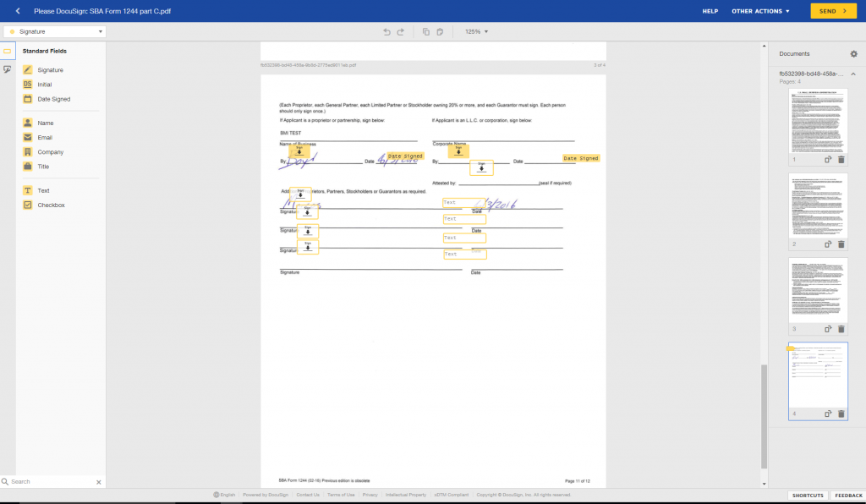Expand the Other Actions menu
Screen dimensions: 866x504
click(760, 11)
